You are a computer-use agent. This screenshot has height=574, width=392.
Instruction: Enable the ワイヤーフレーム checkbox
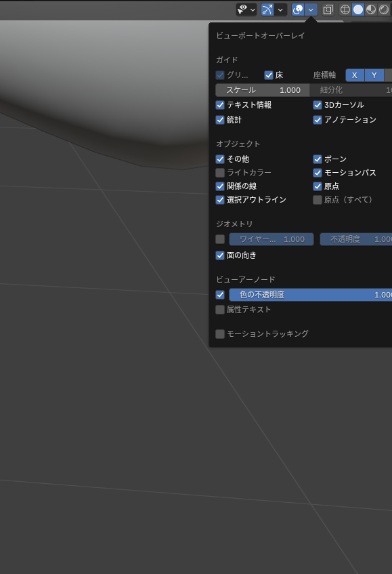tap(220, 239)
